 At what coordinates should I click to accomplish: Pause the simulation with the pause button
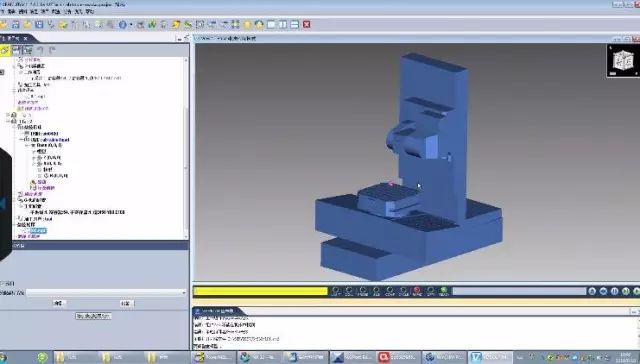pos(615,291)
